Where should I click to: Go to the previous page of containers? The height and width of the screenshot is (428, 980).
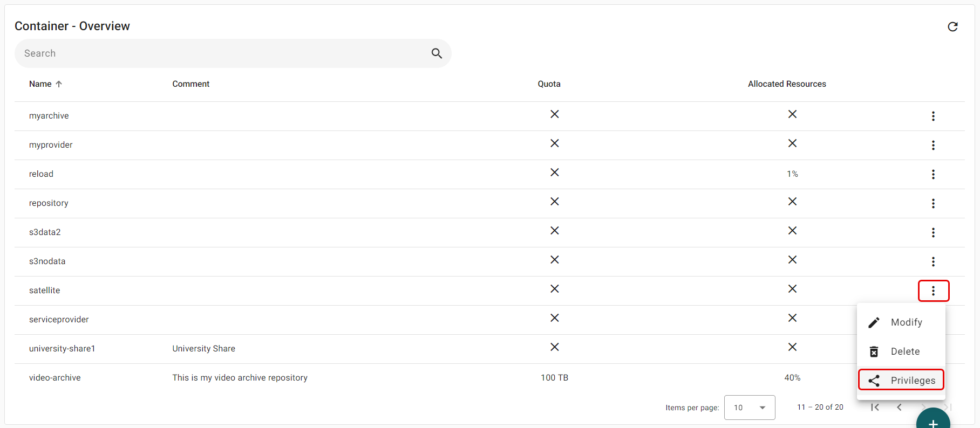(x=899, y=408)
